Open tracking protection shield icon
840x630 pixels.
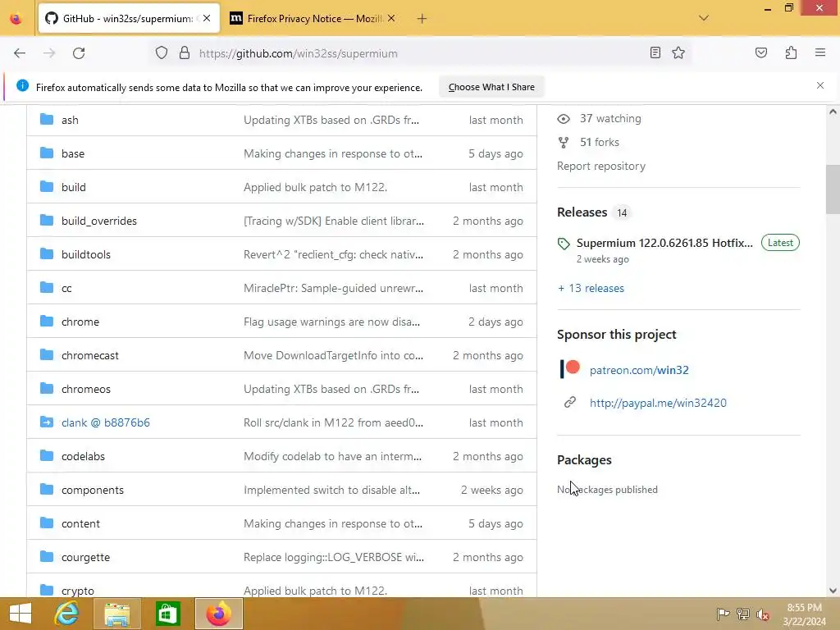click(x=162, y=53)
